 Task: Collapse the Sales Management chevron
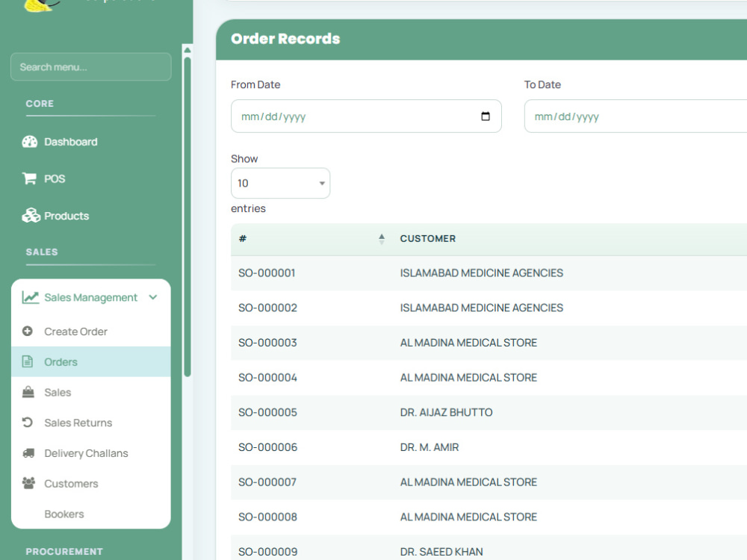(x=153, y=298)
